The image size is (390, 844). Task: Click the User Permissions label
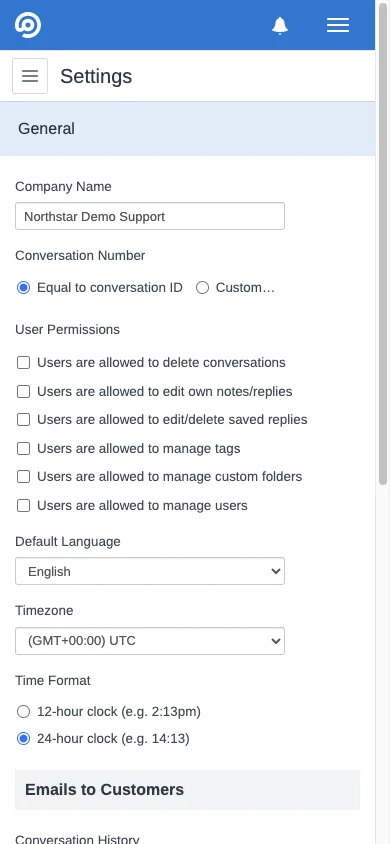67,329
